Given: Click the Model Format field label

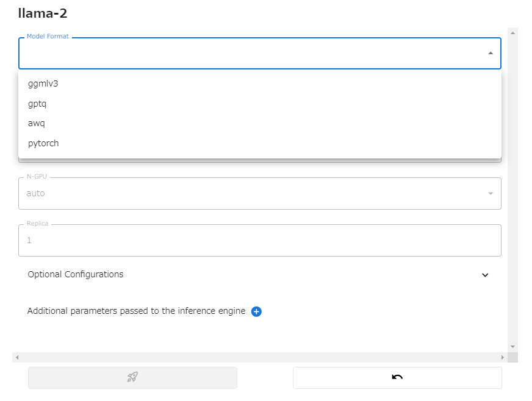Looking at the screenshot, I should click(x=48, y=37).
